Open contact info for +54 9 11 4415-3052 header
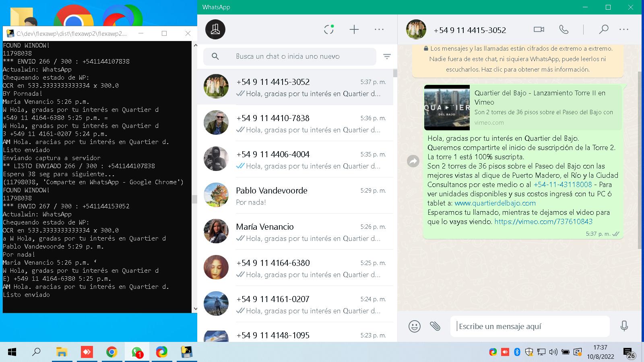644x362 pixels. 470,30
